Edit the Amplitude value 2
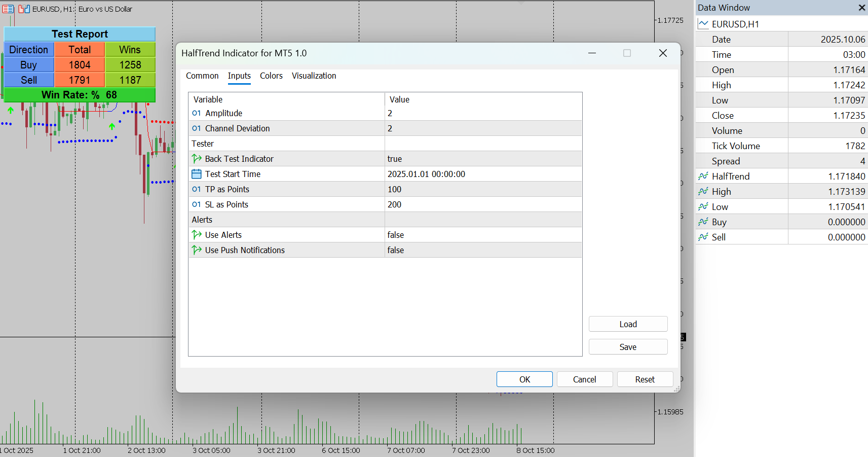This screenshot has width=868, height=457. coord(483,113)
